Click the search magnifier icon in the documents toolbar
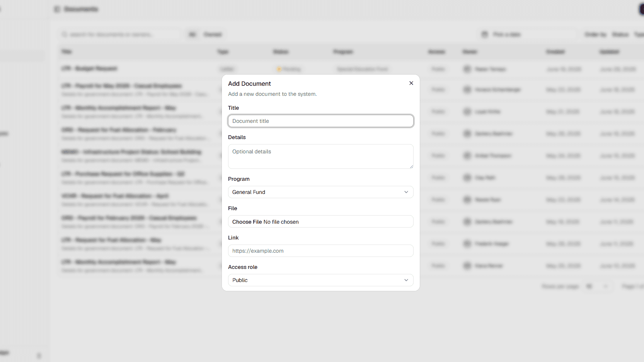Screen dimensions: 644x362 64,34
